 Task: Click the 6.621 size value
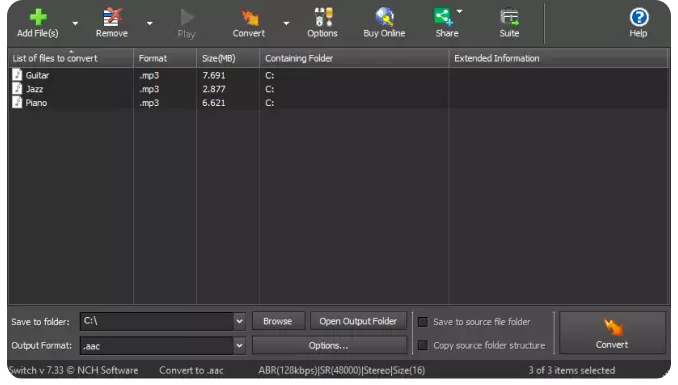pyautogui.click(x=214, y=103)
